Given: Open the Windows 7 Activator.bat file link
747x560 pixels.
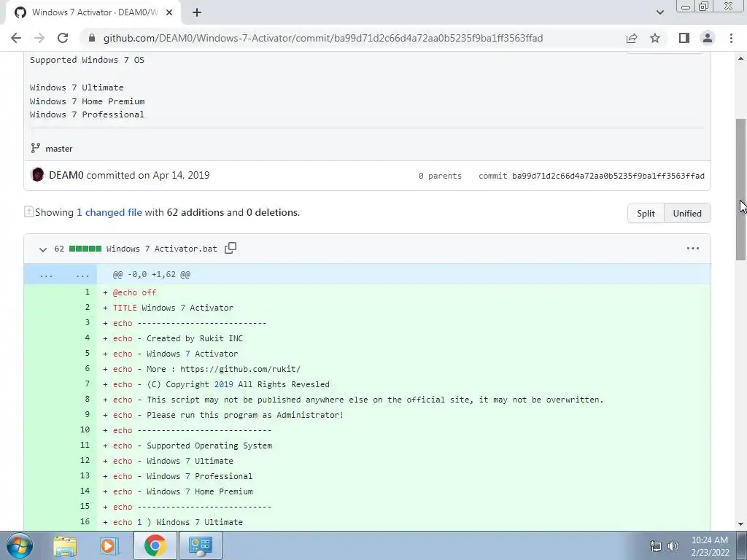Looking at the screenshot, I should coord(161,249).
